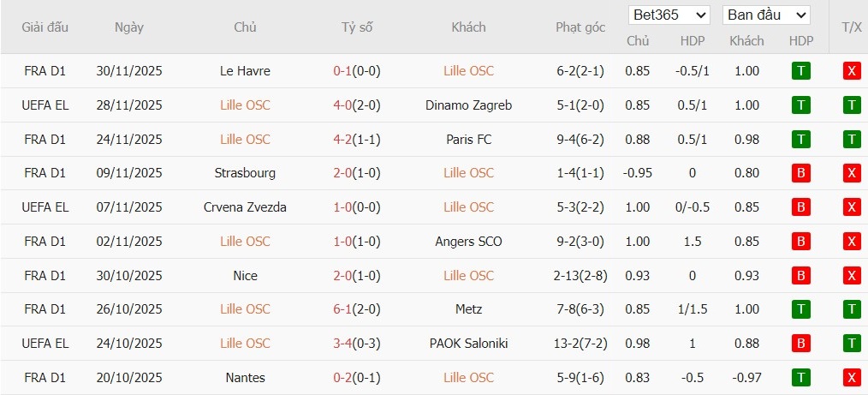Click the "T/X" column header
This screenshot has width=868, height=395.
click(851, 27)
